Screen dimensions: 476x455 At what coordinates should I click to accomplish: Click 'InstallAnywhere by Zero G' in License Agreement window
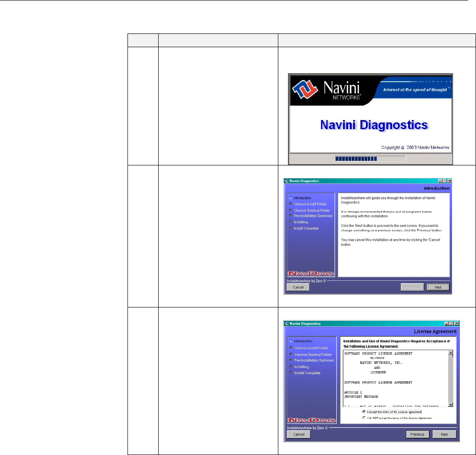307,428
